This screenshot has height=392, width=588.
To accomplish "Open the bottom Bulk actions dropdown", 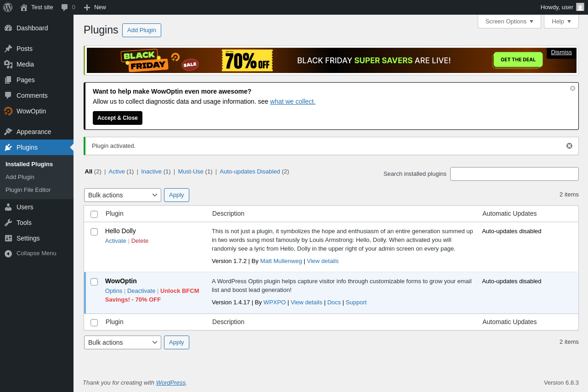I will pos(123,342).
